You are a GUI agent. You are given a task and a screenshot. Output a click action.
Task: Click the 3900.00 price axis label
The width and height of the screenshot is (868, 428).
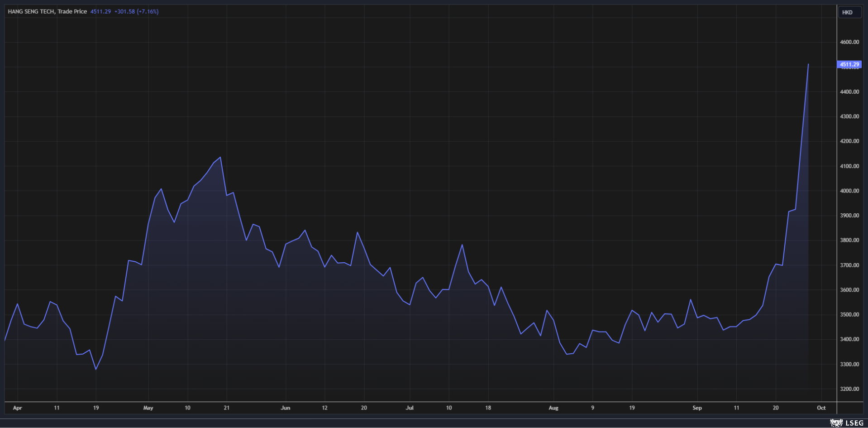pos(849,216)
